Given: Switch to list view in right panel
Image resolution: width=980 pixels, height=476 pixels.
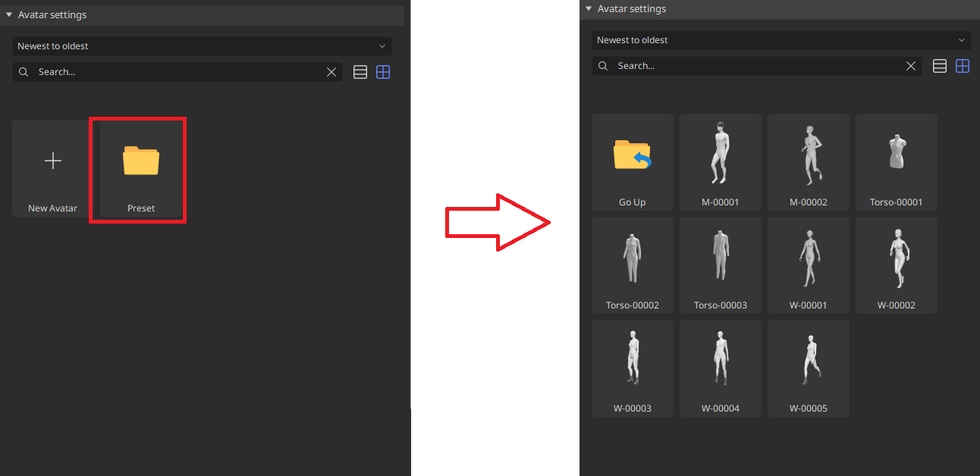Looking at the screenshot, I should click(x=940, y=66).
